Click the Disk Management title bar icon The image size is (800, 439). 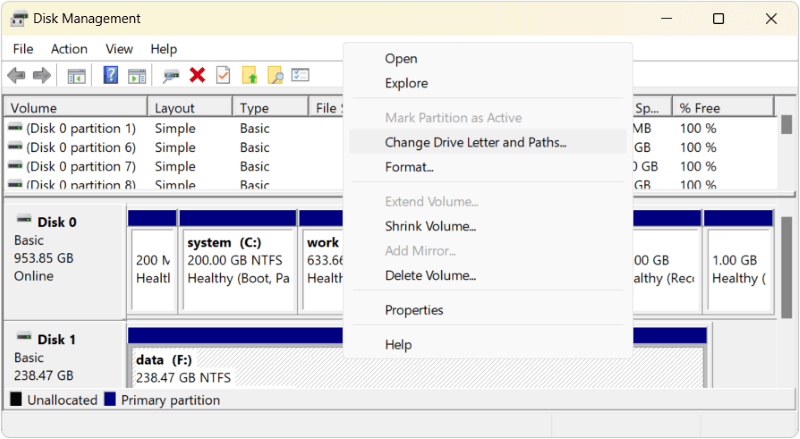click(x=19, y=19)
